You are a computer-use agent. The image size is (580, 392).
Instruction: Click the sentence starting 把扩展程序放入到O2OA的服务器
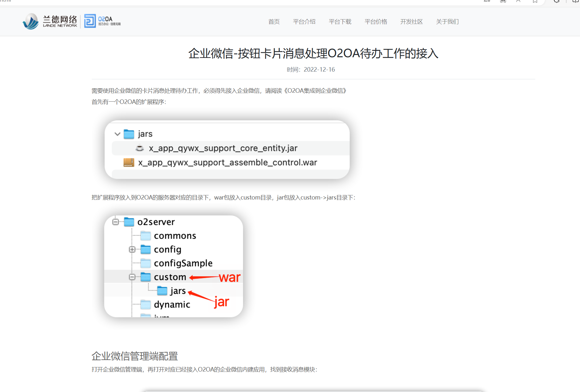point(223,198)
